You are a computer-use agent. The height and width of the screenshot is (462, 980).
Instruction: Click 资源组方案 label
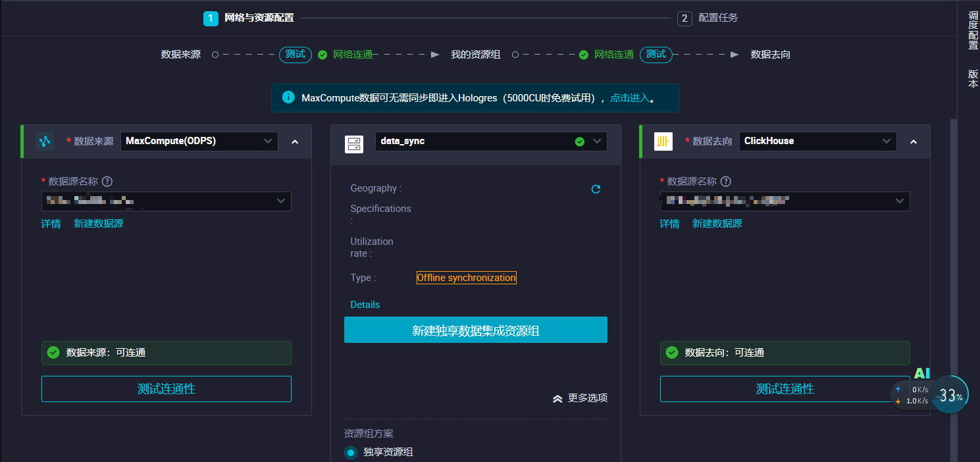pos(369,434)
